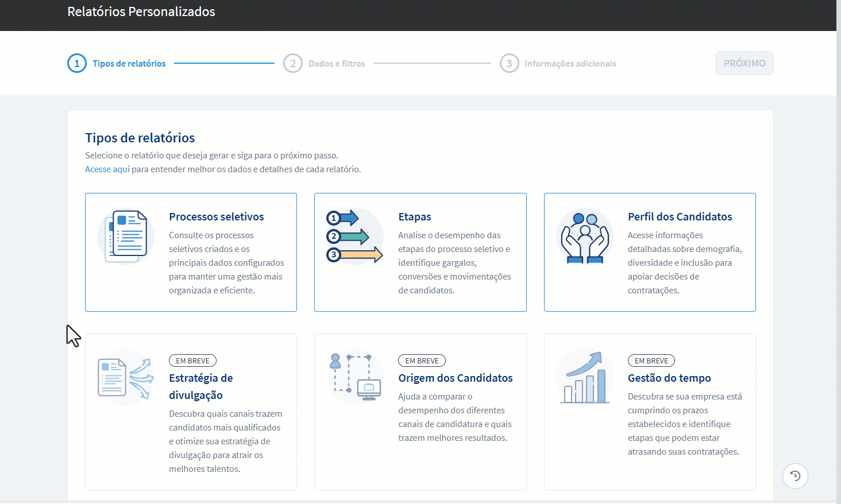Screen dimensions: 841x504
Task: Click the Etapas numbered arrows icon
Action: tap(354, 235)
